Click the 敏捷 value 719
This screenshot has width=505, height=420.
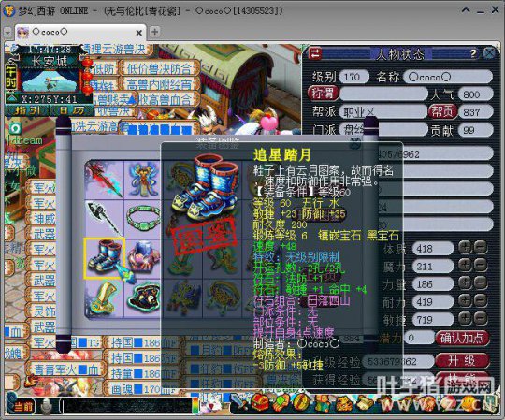pos(432,320)
